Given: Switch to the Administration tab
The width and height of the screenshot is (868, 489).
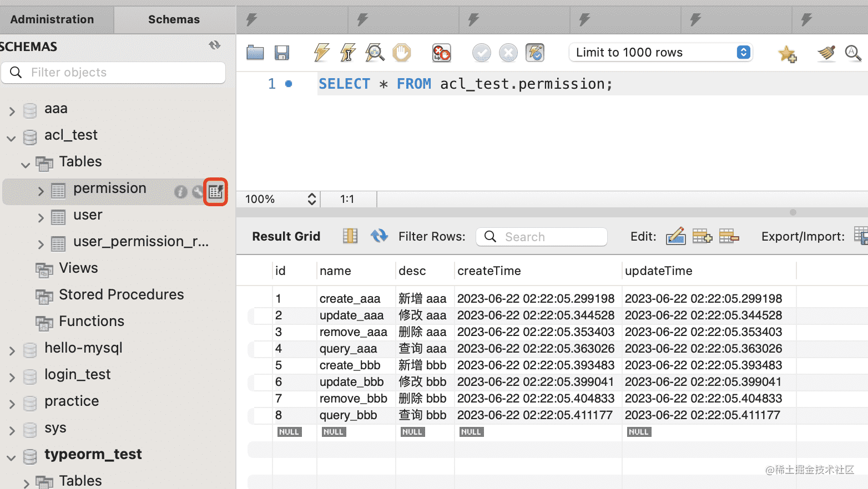Looking at the screenshot, I should (x=52, y=19).
